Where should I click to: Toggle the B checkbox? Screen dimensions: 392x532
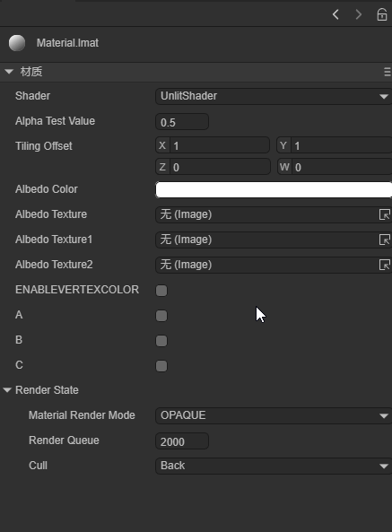coord(161,341)
